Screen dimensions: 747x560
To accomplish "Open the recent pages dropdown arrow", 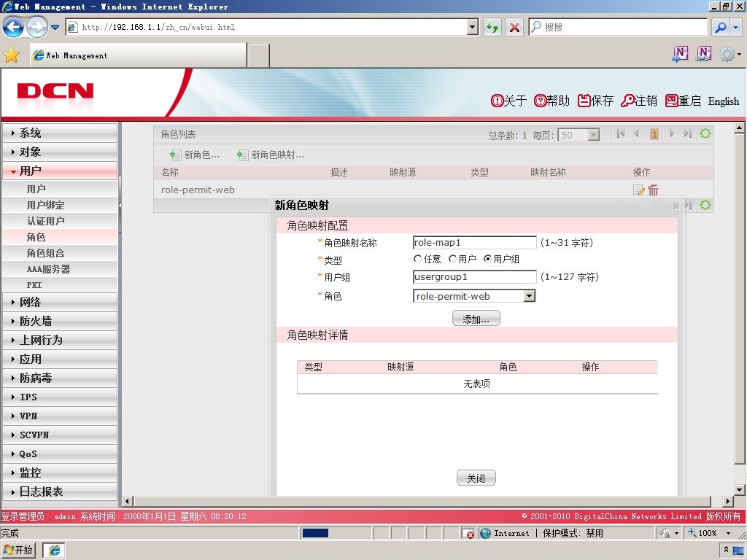I will pyautogui.click(x=55, y=27).
